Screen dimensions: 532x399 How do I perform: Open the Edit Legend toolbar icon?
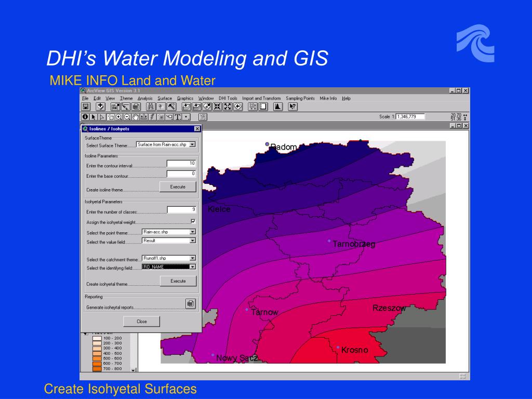pyautogui.click(x=126, y=107)
